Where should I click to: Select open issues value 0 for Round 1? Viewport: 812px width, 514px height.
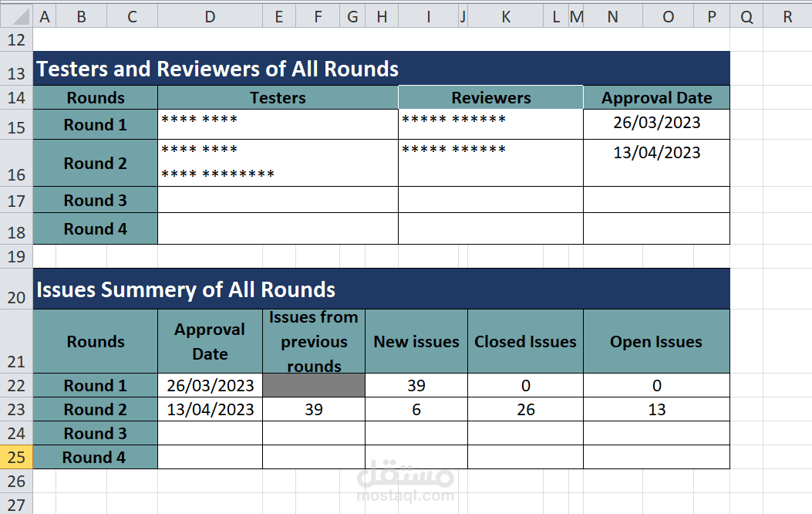coord(657,386)
